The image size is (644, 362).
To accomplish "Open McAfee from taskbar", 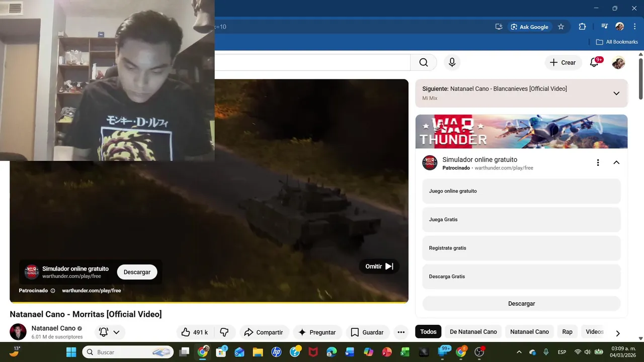I will pyautogui.click(x=313, y=352).
